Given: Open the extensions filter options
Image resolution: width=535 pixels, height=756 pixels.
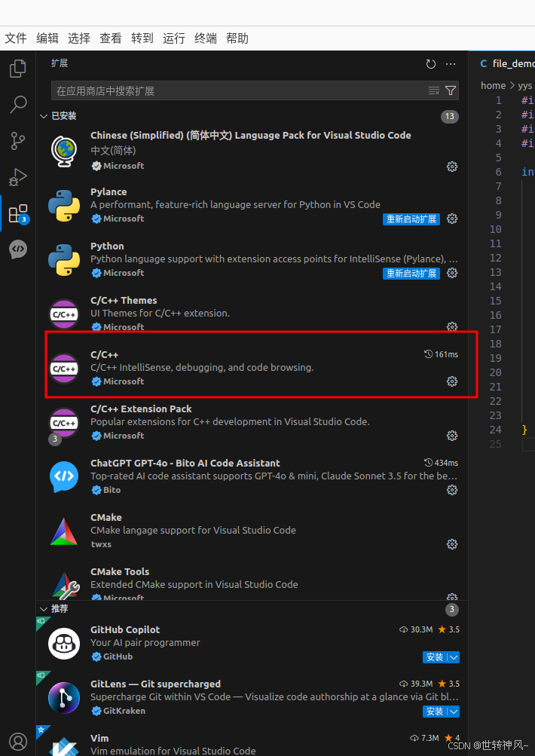Looking at the screenshot, I should pyautogui.click(x=451, y=90).
